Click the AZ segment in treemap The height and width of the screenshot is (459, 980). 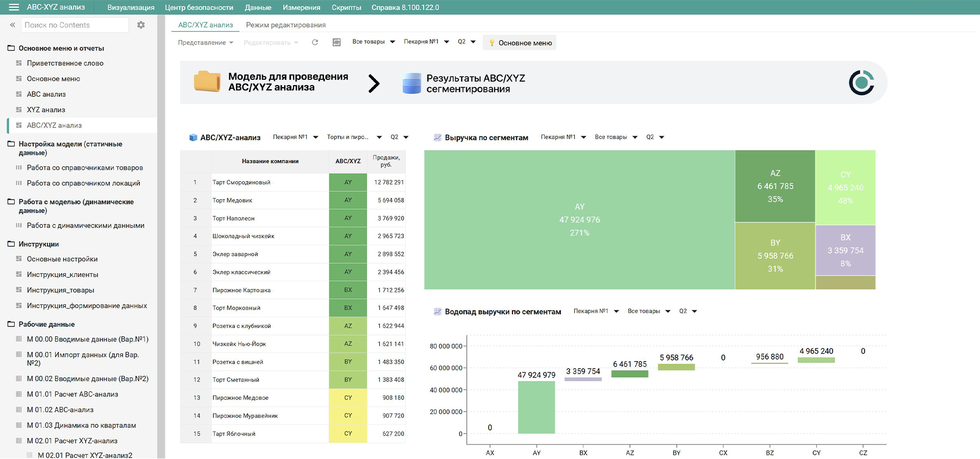pyautogui.click(x=775, y=186)
